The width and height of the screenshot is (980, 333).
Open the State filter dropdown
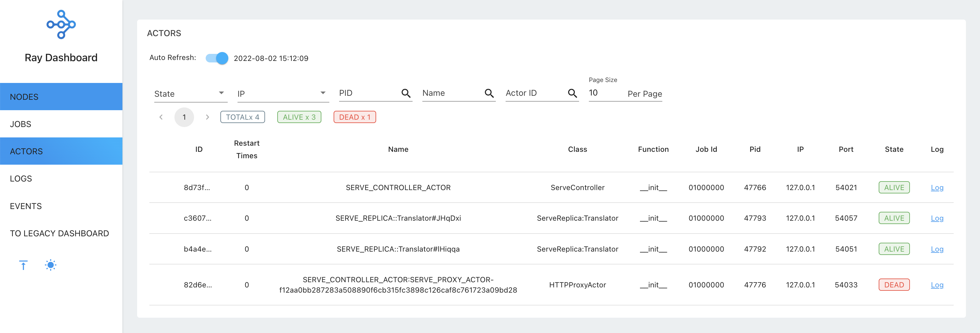[x=190, y=94]
